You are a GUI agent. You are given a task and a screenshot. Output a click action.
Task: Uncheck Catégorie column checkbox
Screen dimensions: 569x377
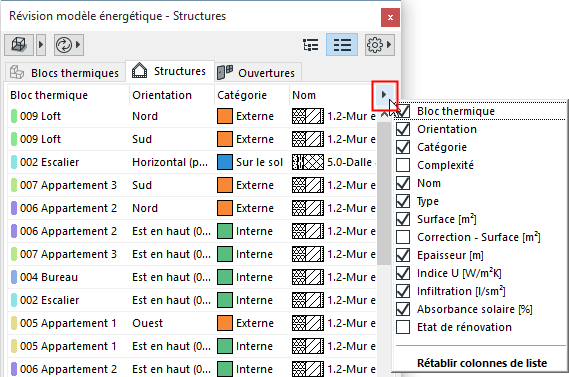[403, 147]
